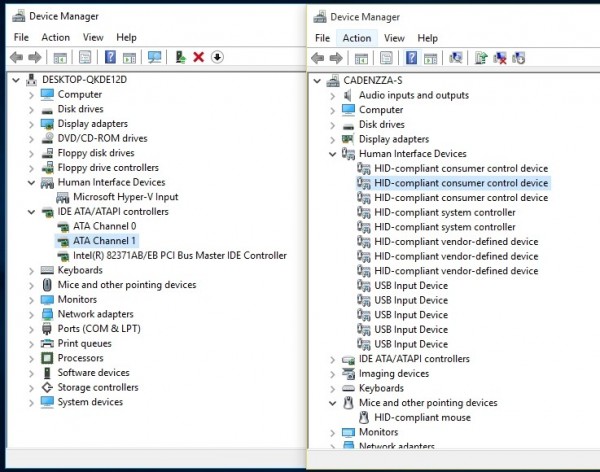600x472 pixels.
Task: Click the red X uninstall device icon in DESKTOP-QKDE12D window
Action: pyautogui.click(x=198, y=57)
